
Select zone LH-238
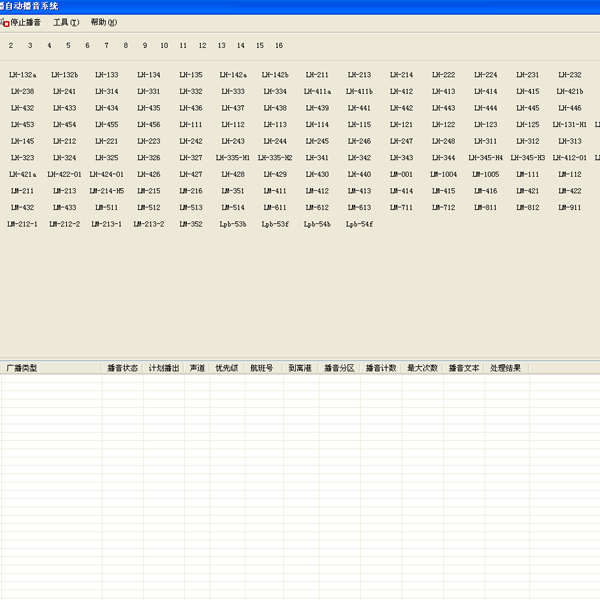coord(23,91)
